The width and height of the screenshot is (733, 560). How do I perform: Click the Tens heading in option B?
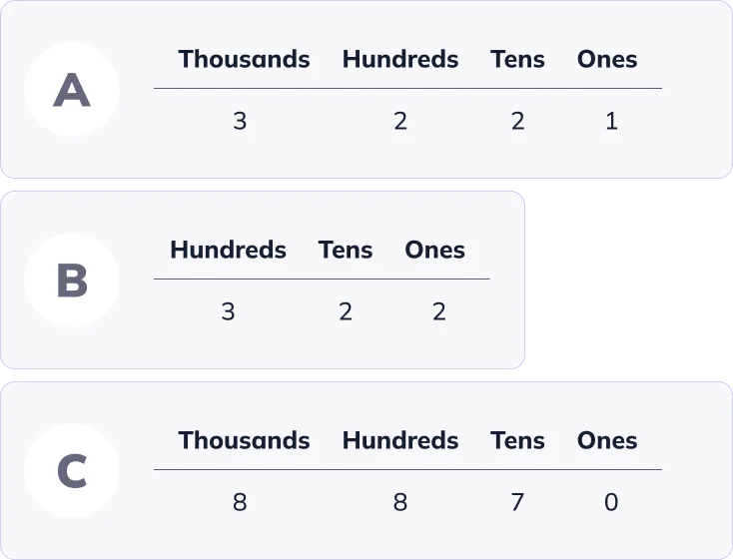pos(346,250)
